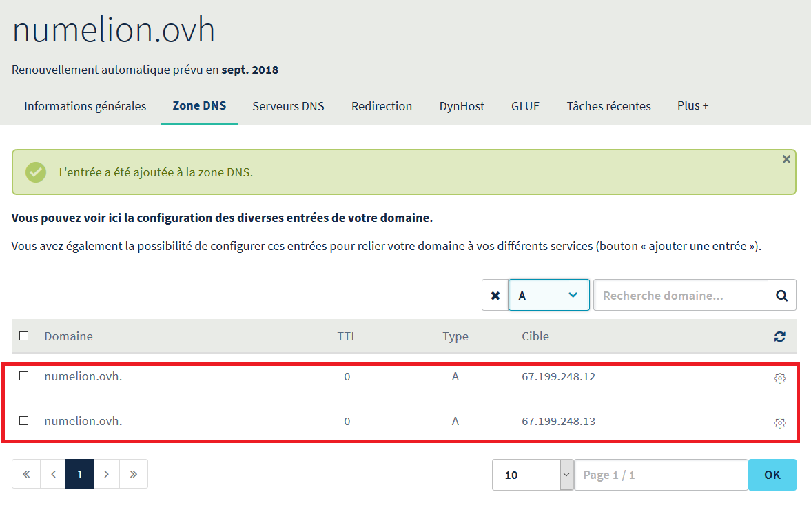Image resolution: width=811 pixels, height=532 pixels.
Task: Click the domain search magnifier button
Action: coord(781,296)
